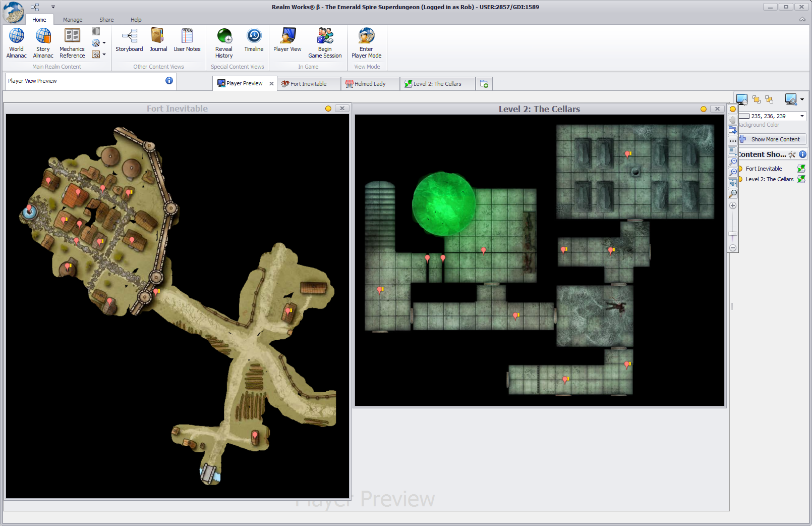812x526 pixels.
Task: Toggle the yellow circle atop map toolbar
Action: tap(733, 109)
